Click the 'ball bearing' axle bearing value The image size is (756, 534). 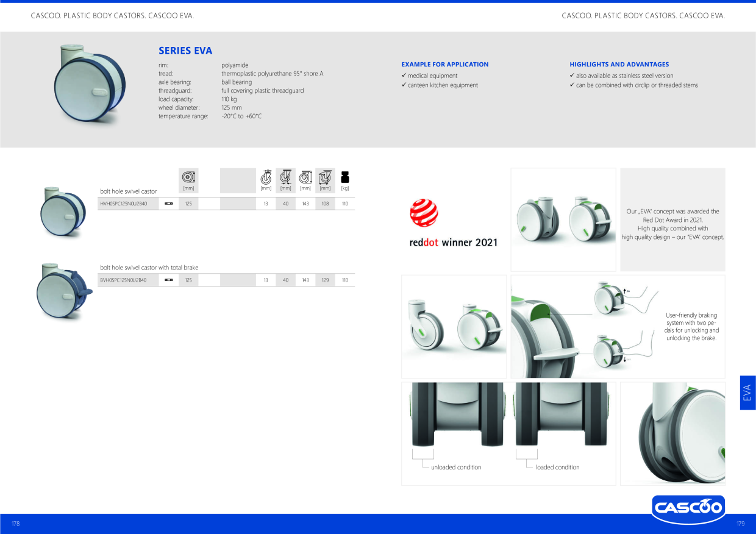[x=237, y=82]
